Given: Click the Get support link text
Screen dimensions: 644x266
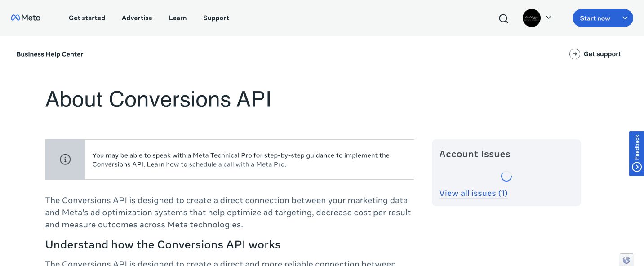Looking at the screenshot, I should pos(602,54).
